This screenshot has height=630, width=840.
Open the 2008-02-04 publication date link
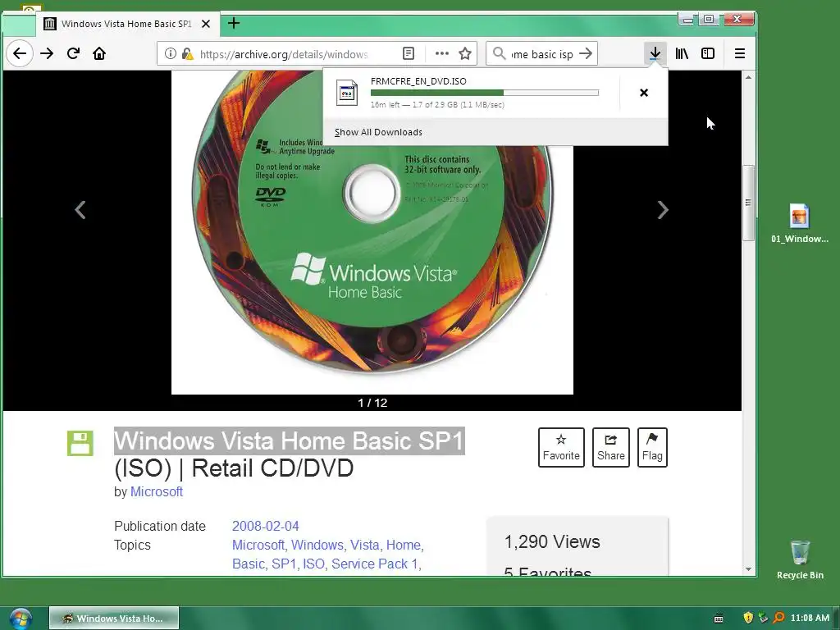pyautogui.click(x=265, y=526)
